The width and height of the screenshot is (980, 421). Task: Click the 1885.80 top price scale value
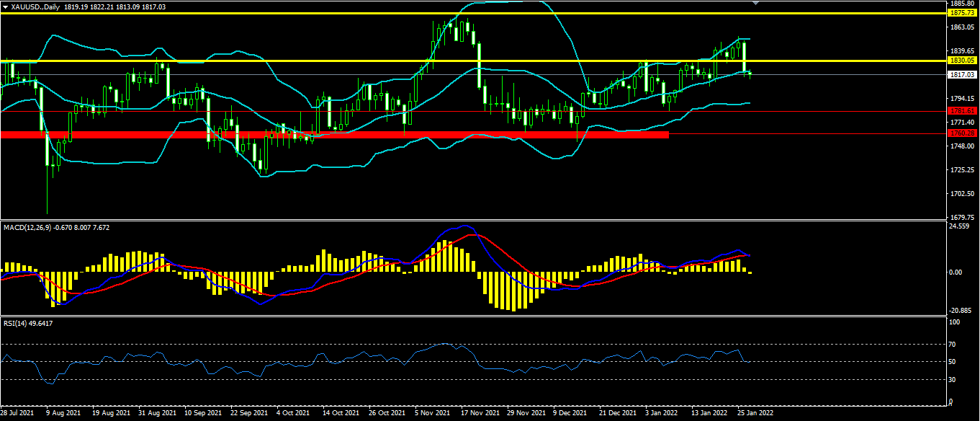click(961, 4)
